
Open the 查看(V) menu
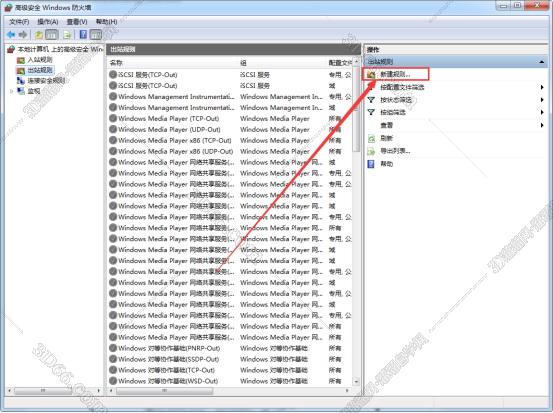click(77, 22)
